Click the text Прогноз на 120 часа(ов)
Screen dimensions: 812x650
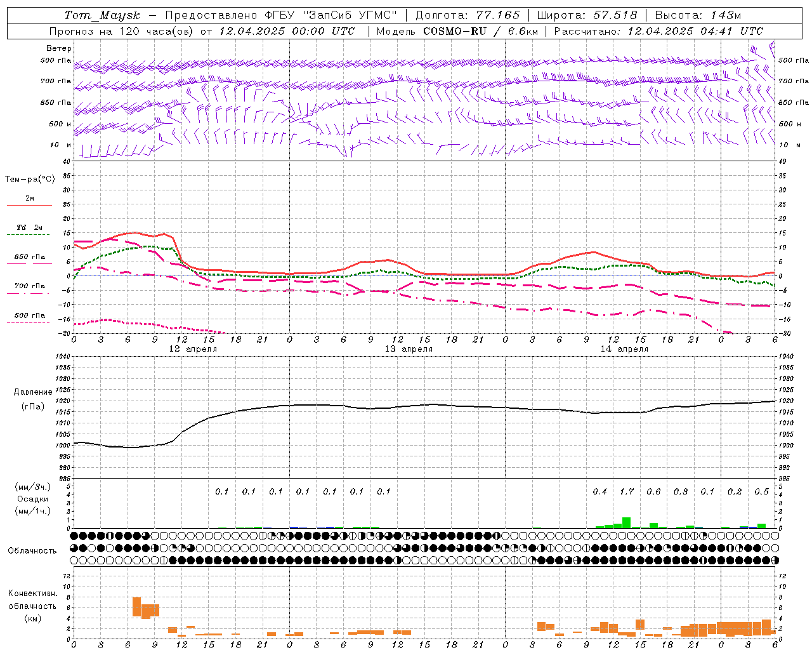(x=122, y=31)
